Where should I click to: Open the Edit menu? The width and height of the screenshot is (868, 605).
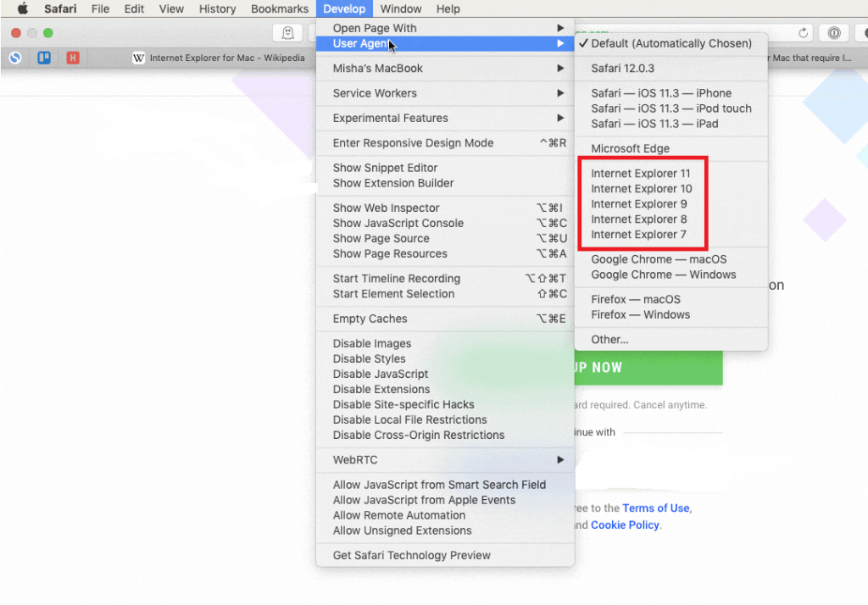134,8
